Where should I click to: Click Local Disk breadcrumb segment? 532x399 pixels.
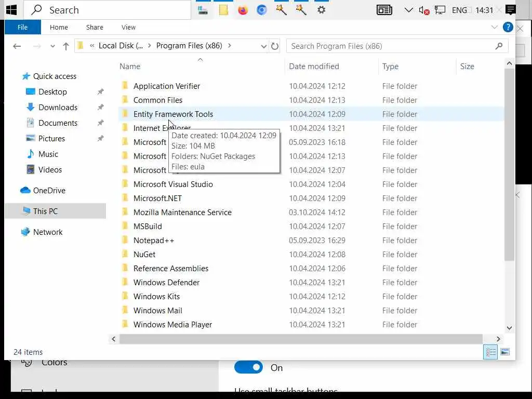(x=121, y=46)
